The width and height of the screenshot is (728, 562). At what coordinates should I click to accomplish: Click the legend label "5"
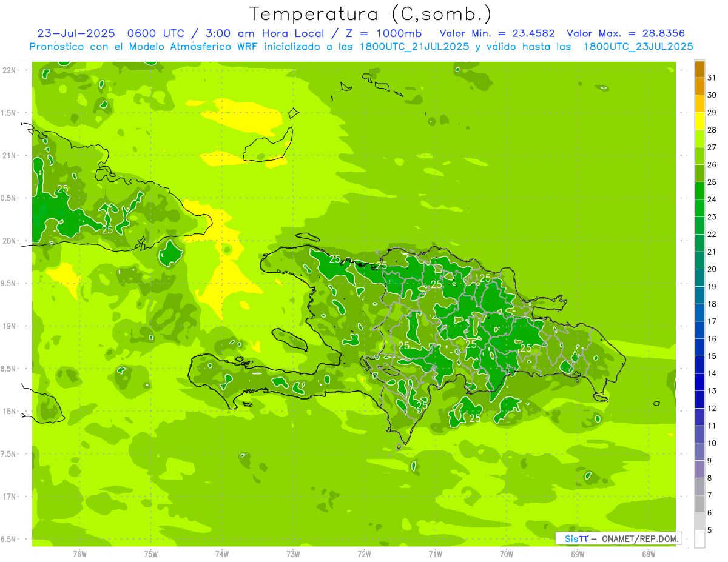click(x=709, y=530)
